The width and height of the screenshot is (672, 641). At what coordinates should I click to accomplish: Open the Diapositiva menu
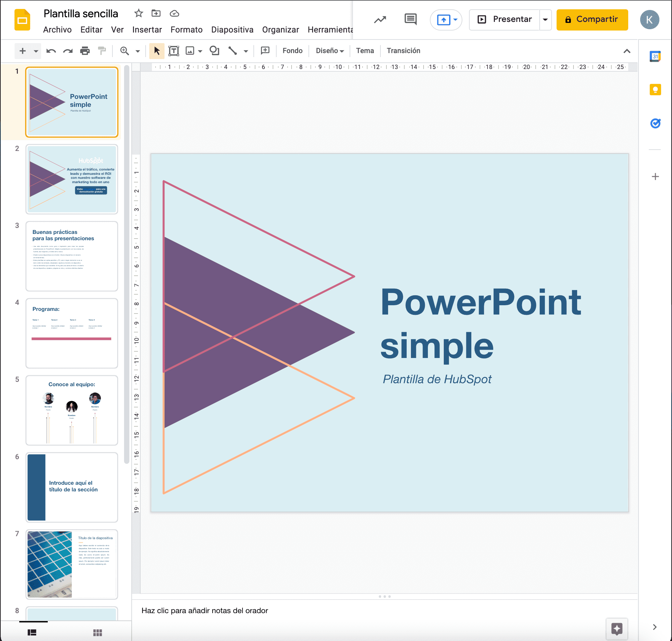232,30
